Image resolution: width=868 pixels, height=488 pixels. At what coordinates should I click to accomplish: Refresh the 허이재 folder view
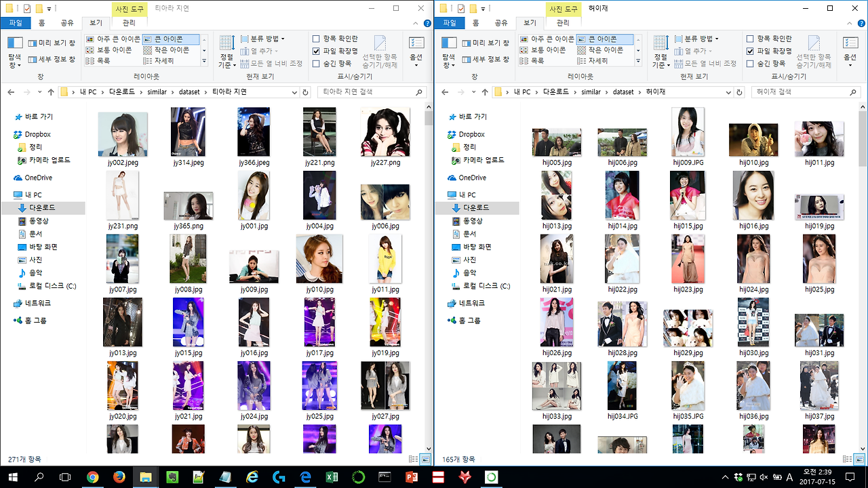coord(739,92)
